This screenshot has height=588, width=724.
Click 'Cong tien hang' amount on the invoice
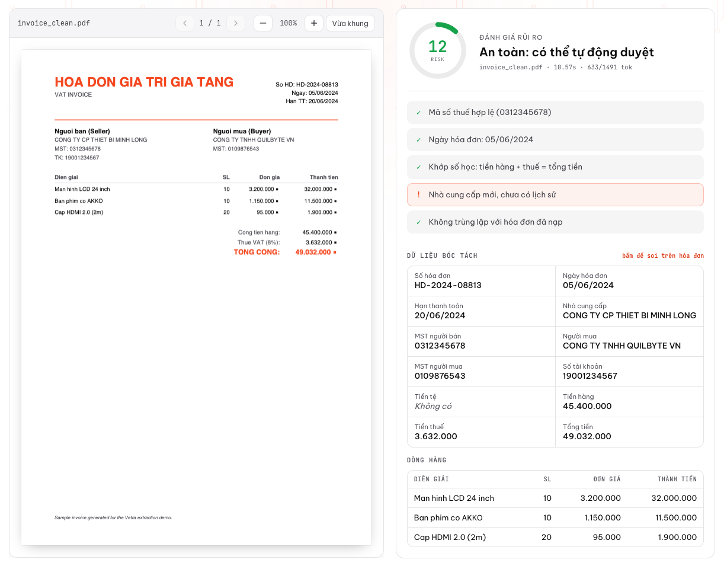coord(319,232)
